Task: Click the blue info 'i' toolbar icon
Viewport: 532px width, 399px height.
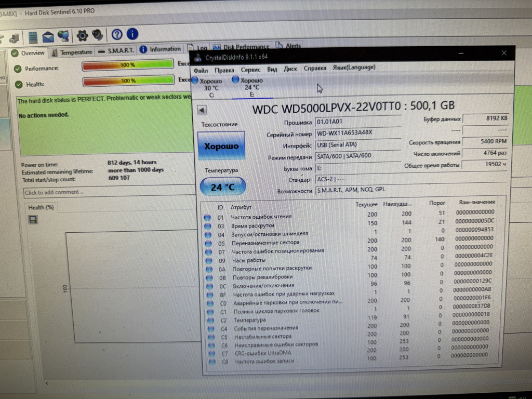Action: [132, 34]
